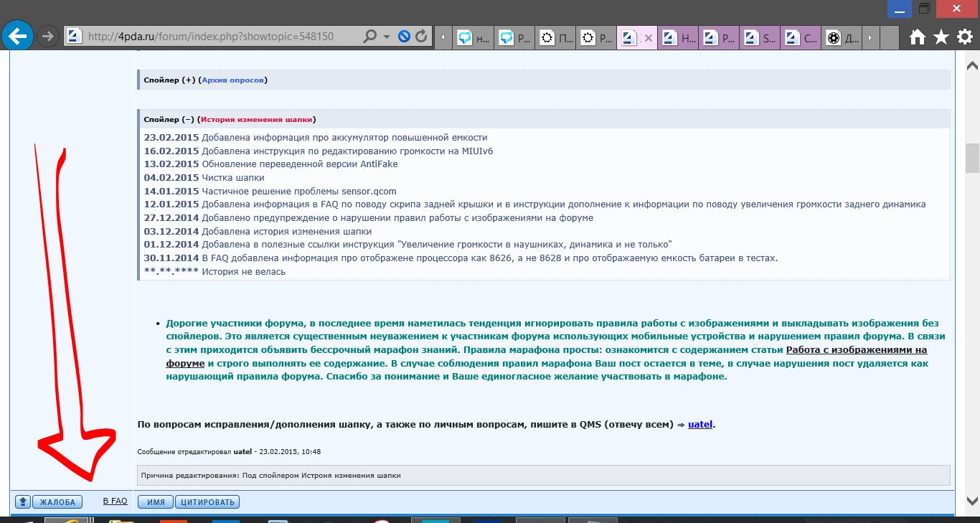Click the magnifier search icon in address bar
The width and height of the screenshot is (980, 523).
[x=370, y=36]
